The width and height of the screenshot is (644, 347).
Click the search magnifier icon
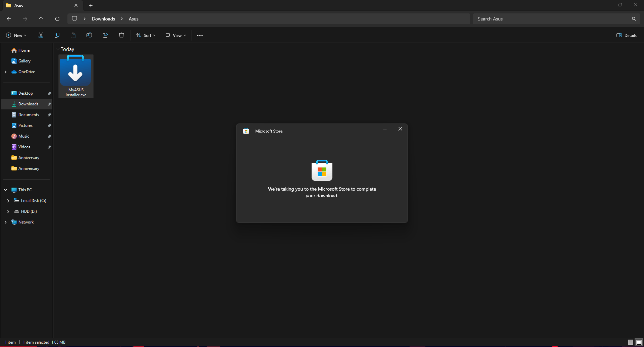pyautogui.click(x=634, y=19)
